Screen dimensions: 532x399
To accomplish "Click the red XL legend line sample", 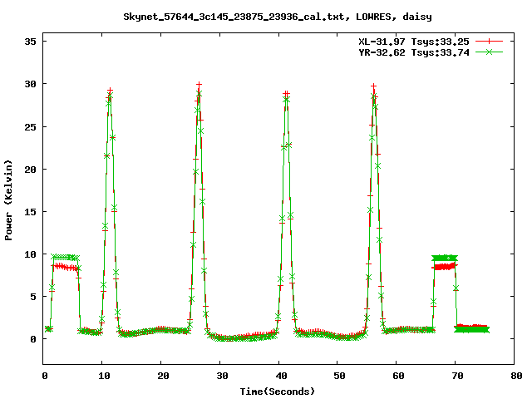I will point(489,42).
